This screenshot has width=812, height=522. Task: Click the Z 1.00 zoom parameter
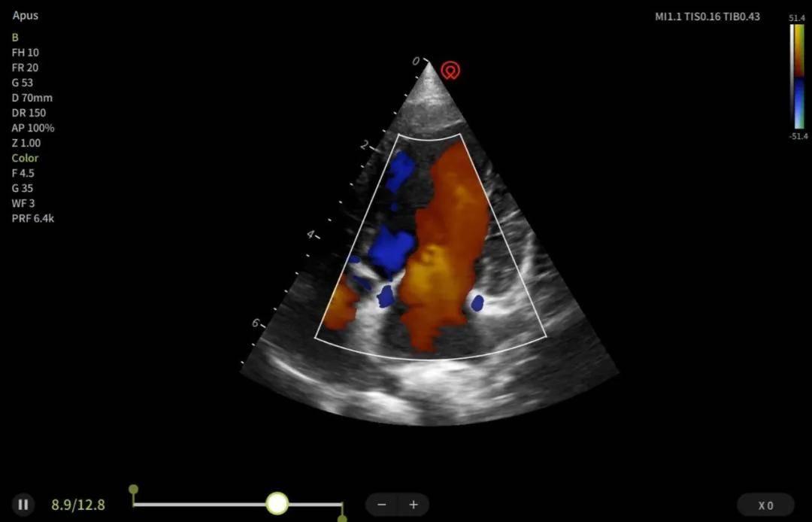point(26,143)
